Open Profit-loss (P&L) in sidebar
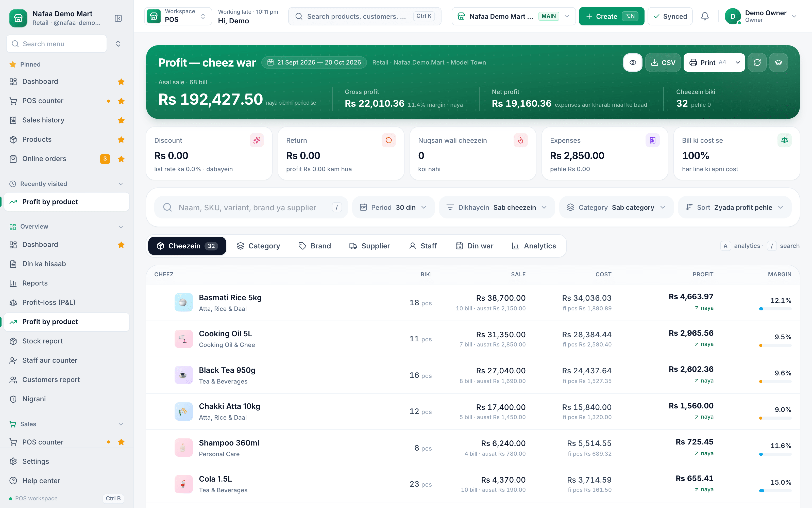 pos(66,302)
